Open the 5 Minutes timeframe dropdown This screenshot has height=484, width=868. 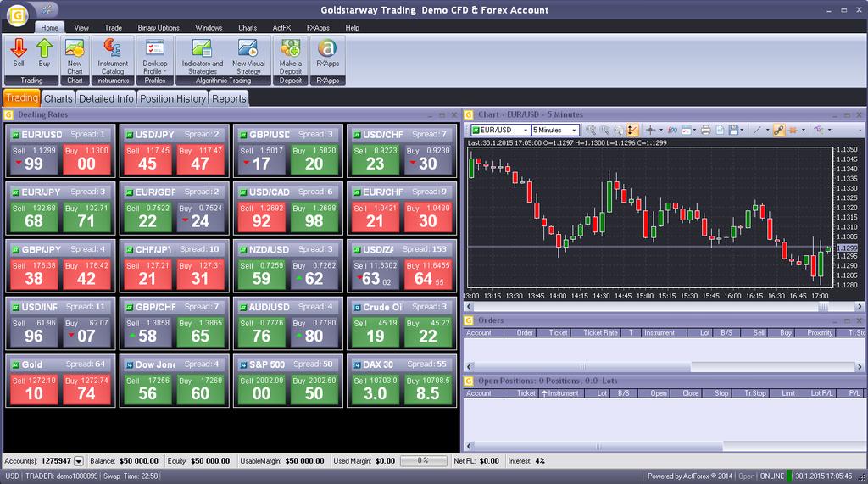pos(574,131)
